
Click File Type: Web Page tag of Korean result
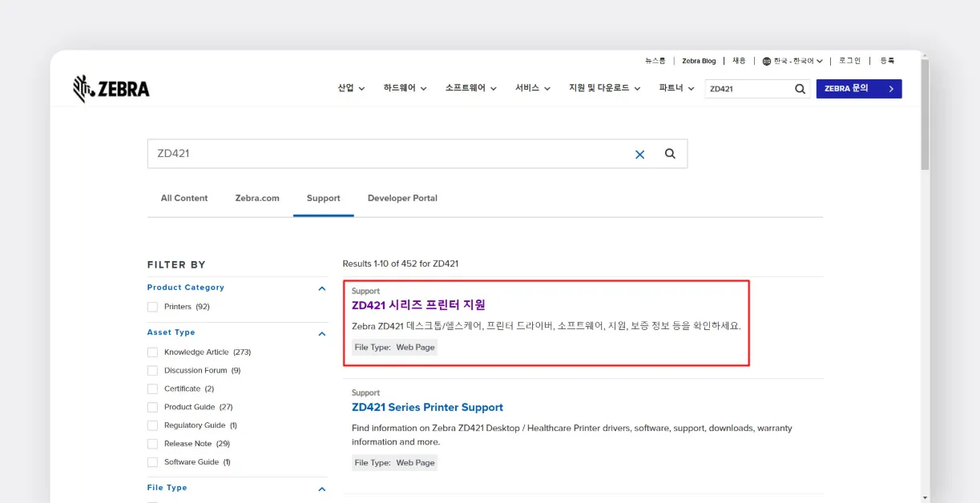(x=395, y=348)
